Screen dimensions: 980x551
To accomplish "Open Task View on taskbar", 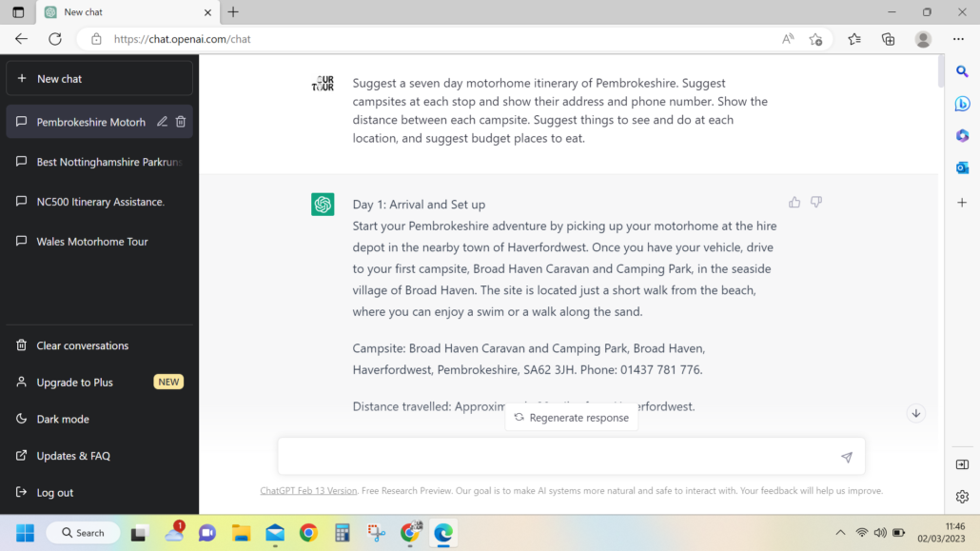I will coord(138,533).
